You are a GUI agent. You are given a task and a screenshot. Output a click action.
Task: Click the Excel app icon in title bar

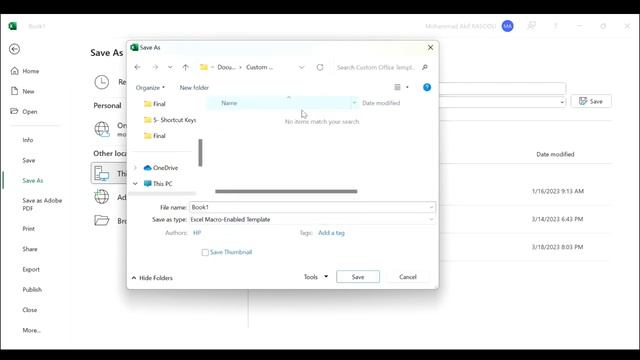point(13,26)
